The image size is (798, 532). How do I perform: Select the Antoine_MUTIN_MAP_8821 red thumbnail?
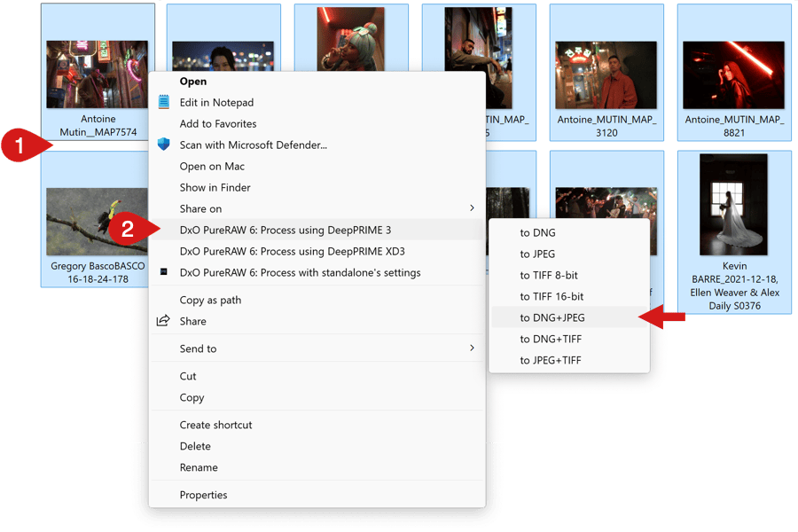click(733, 74)
